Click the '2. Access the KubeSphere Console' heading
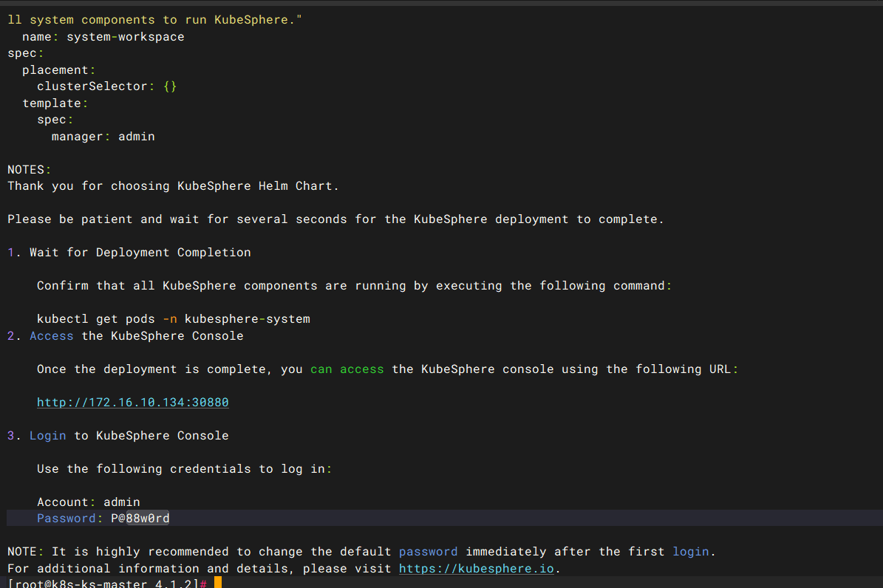The width and height of the screenshot is (883, 588). coord(126,335)
